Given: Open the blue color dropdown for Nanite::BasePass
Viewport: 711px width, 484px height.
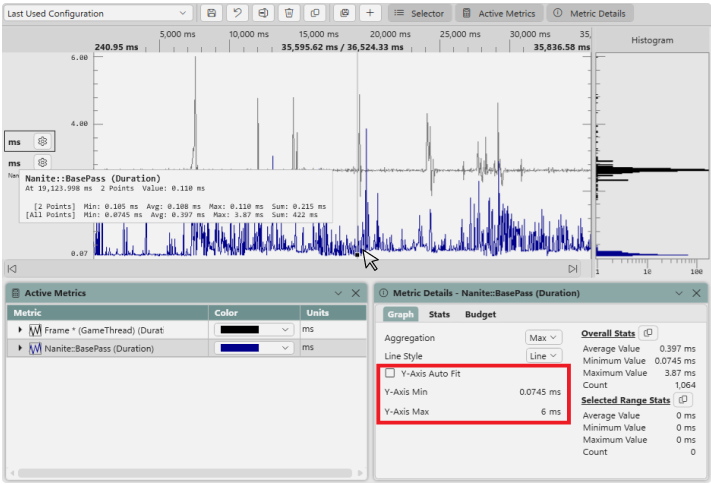Looking at the screenshot, I should tap(254, 347).
